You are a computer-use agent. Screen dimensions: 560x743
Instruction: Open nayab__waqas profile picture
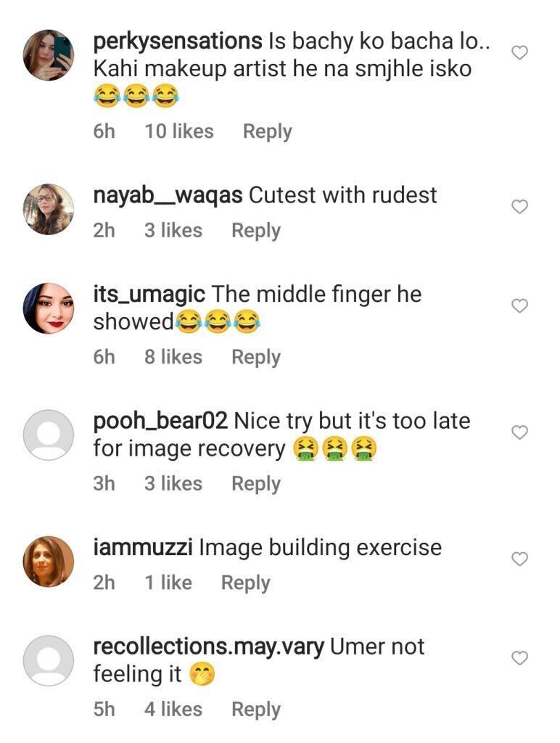(x=49, y=209)
